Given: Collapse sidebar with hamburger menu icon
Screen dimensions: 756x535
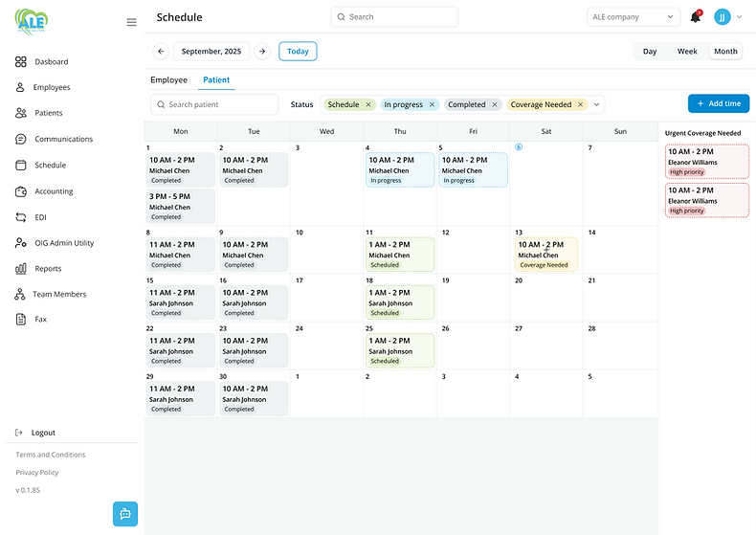Looking at the screenshot, I should tap(131, 22).
